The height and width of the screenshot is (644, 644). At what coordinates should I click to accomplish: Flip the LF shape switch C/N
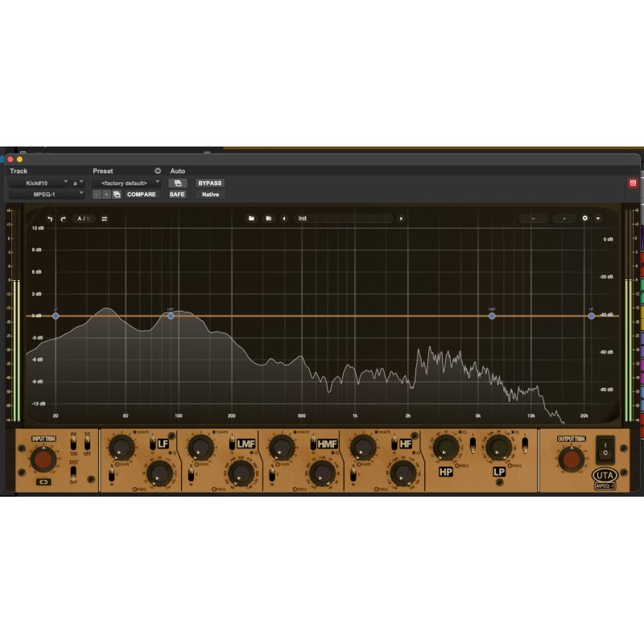(x=111, y=474)
